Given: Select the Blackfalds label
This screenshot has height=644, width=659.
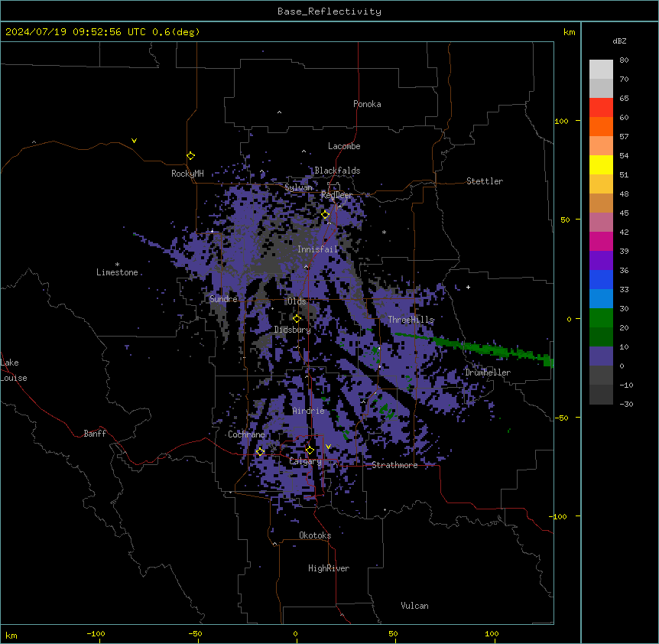Looking at the screenshot, I should point(337,171).
